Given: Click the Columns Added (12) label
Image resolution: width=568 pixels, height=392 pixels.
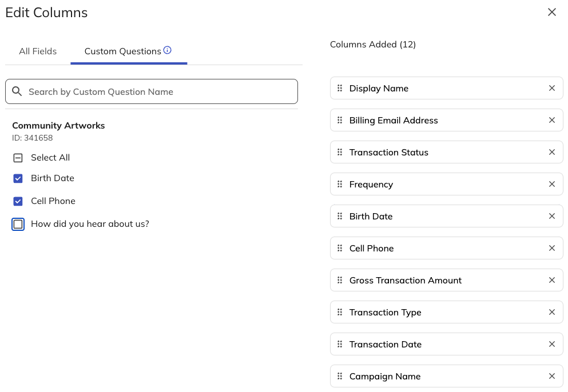Looking at the screenshot, I should point(373,45).
